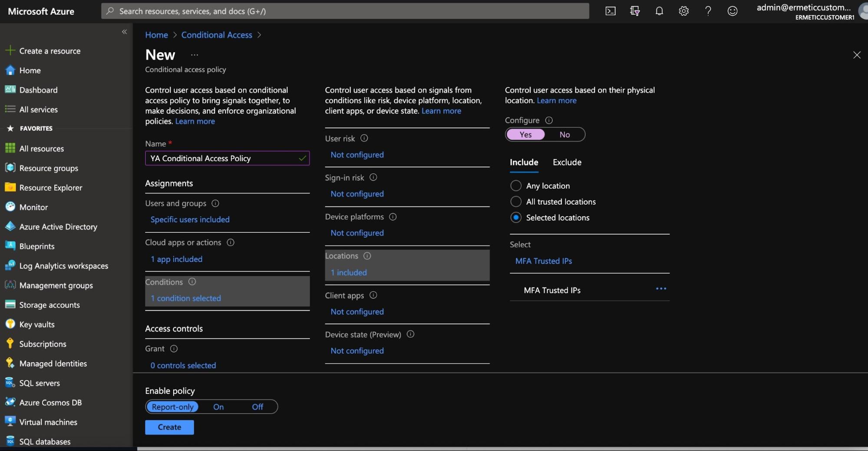Open the Dashboard icon in the sidebar
The height and width of the screenshot is (451, 868).
(10, 90)
